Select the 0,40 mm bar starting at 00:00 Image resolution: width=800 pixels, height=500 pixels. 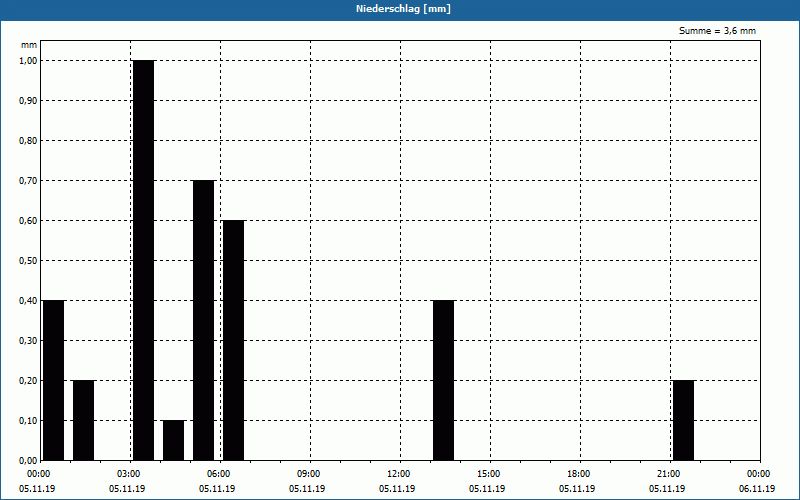point(54,381)
